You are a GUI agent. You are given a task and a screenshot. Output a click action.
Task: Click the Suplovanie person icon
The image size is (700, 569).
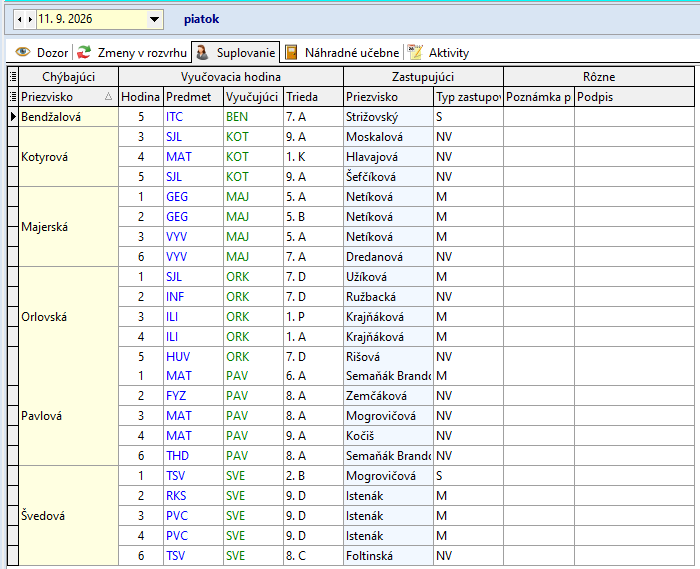point(202,52)
